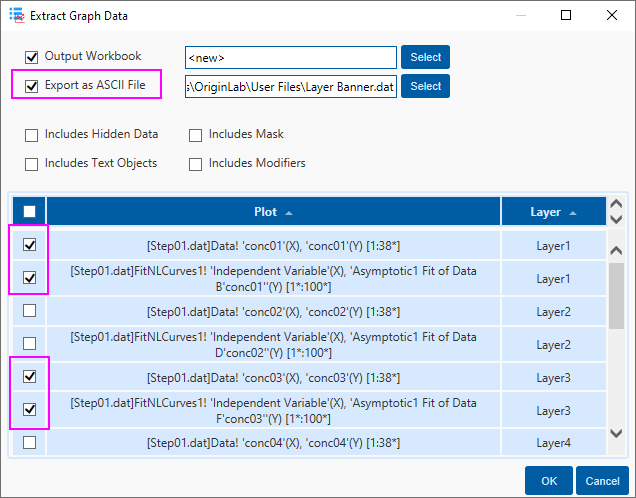The width and height of the screenshot is (636, 498).
Task: Toggle the Export as ASCII File checkbox
Action: click(31, 86)
